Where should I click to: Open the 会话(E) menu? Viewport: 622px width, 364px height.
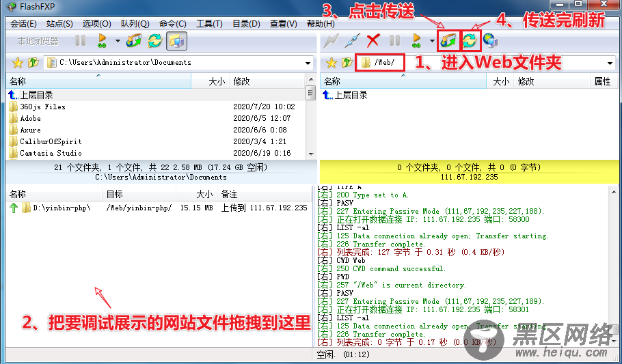pyautogui.click(x=23, y=24)
